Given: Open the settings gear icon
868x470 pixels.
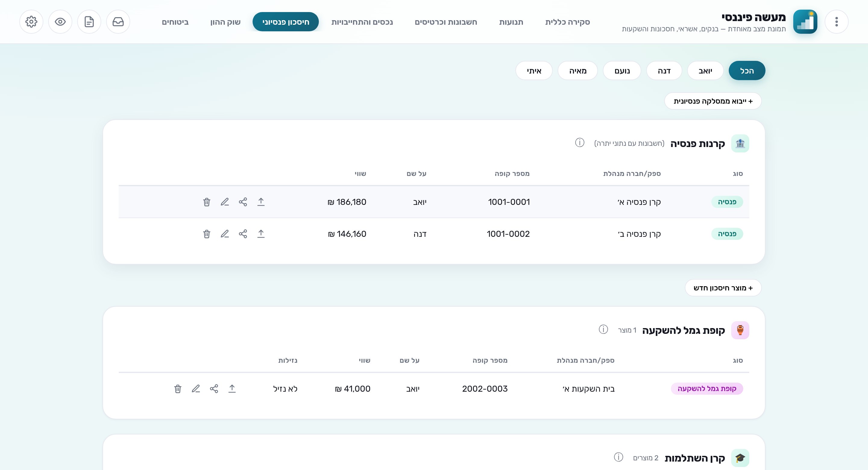Looking at the screenshot, I should click(x=31, y=22).
